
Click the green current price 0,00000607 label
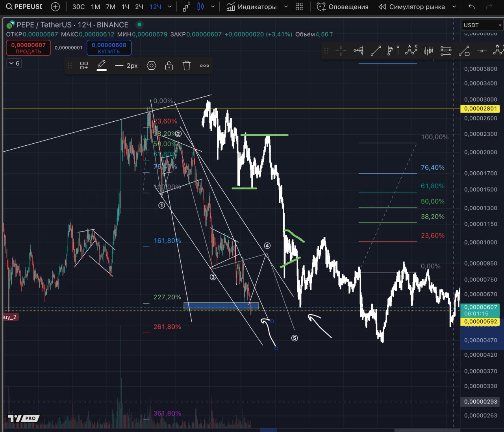(480, 310)
